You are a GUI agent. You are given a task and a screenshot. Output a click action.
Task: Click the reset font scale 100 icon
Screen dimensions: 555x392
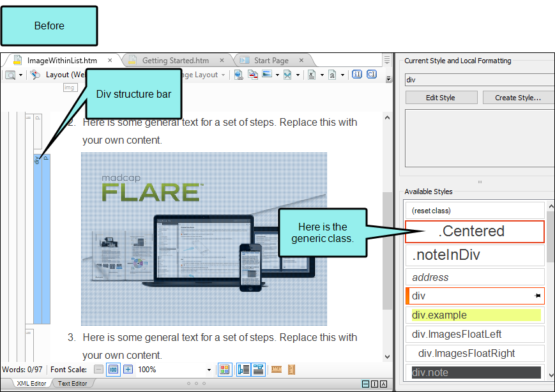[x=113, y=370]
